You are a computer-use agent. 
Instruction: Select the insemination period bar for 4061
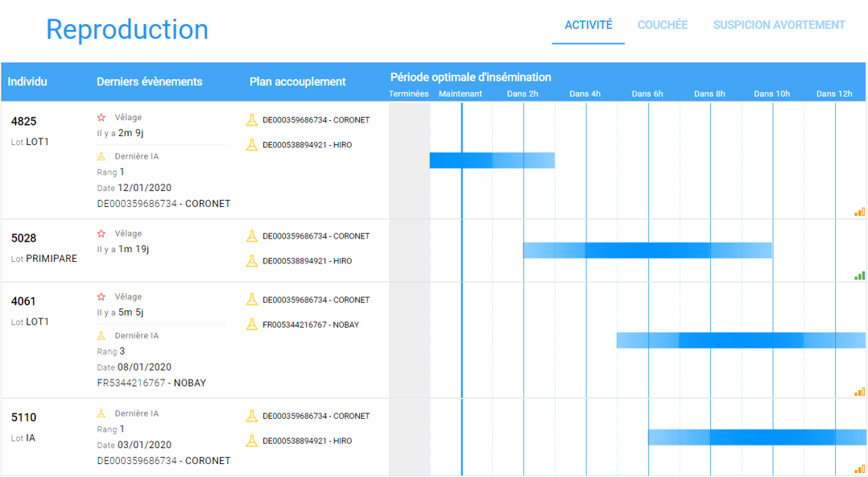pos(742,340)
